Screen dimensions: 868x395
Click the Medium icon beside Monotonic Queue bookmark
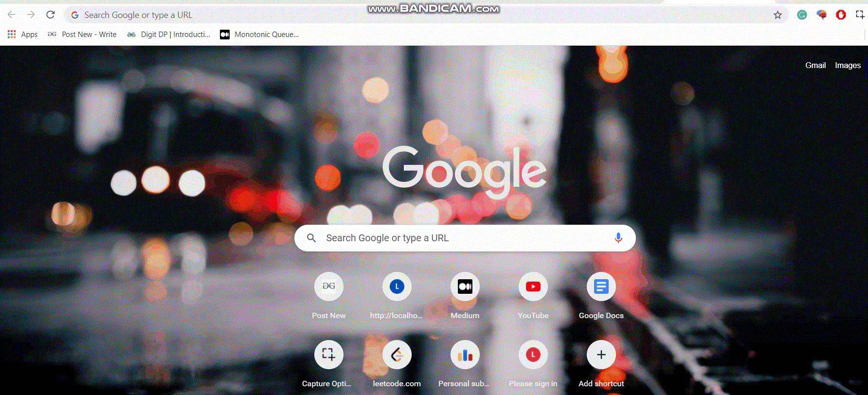[225, 35]
